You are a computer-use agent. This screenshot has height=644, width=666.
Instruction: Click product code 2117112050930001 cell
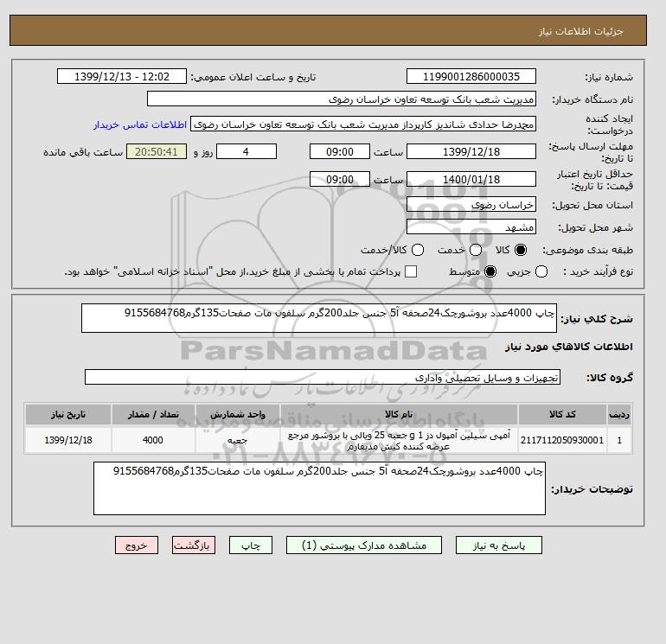click(562, 440)
